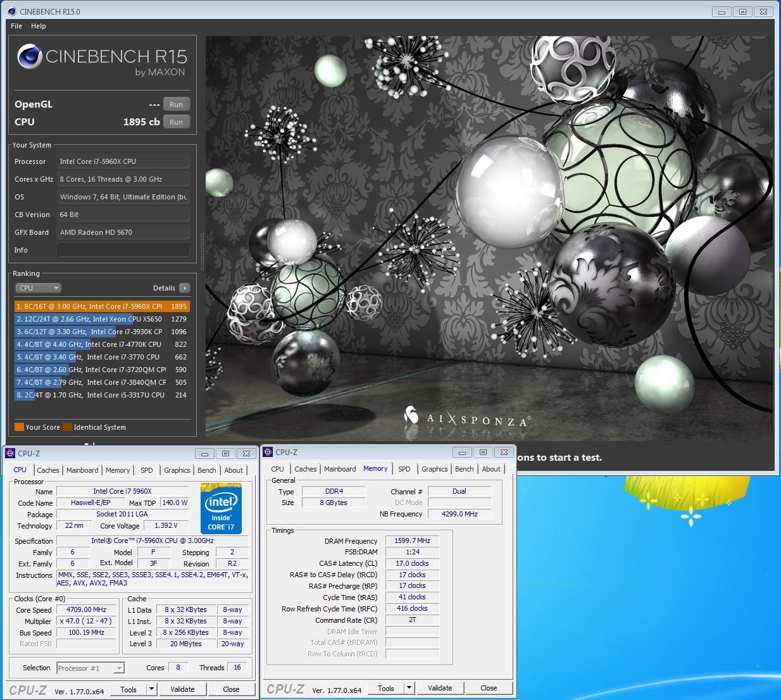781x700 pixels.
Task: Click Close button in right CPU-Z window
Action: pyautogui.click(x=489, y=688)
